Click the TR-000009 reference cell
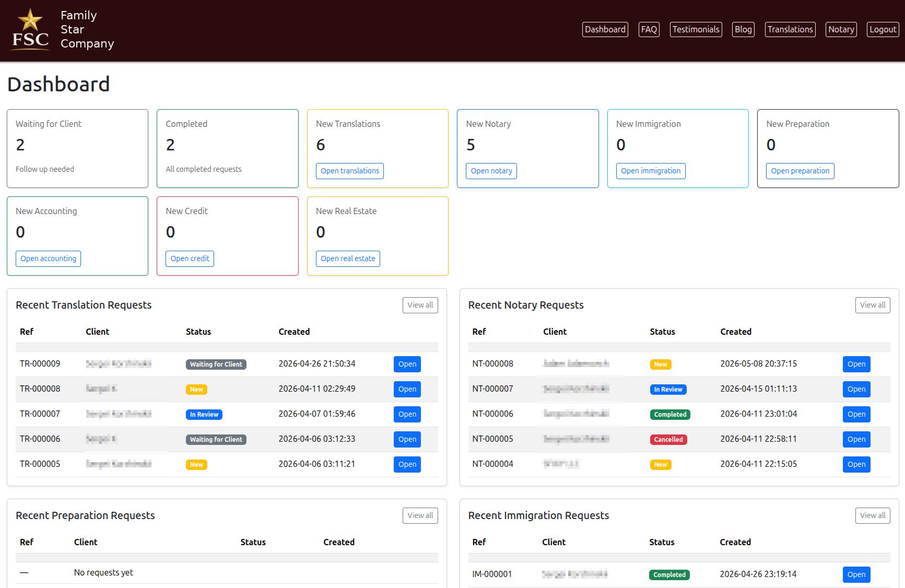This screenshot has width=905, height=588. tap(40, 363)
